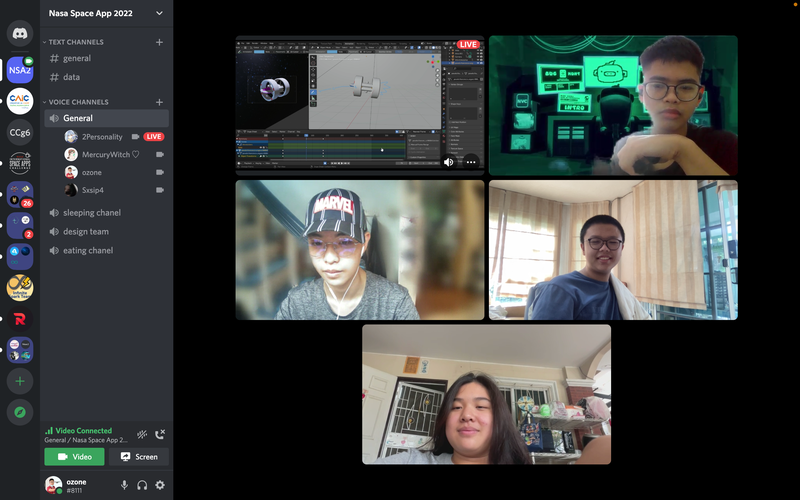Open more options on the live stream
This screenshot has height=500, width=800.
(x=470, y=162)
